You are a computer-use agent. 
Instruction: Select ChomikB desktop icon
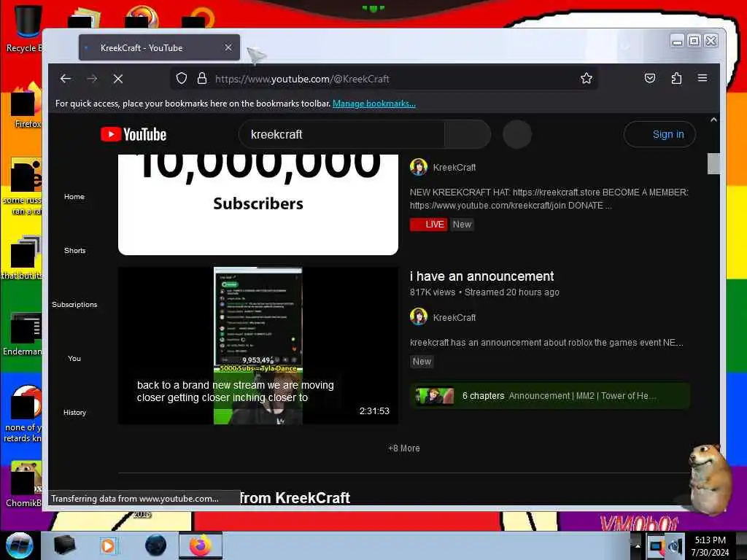tap(24, 485)
